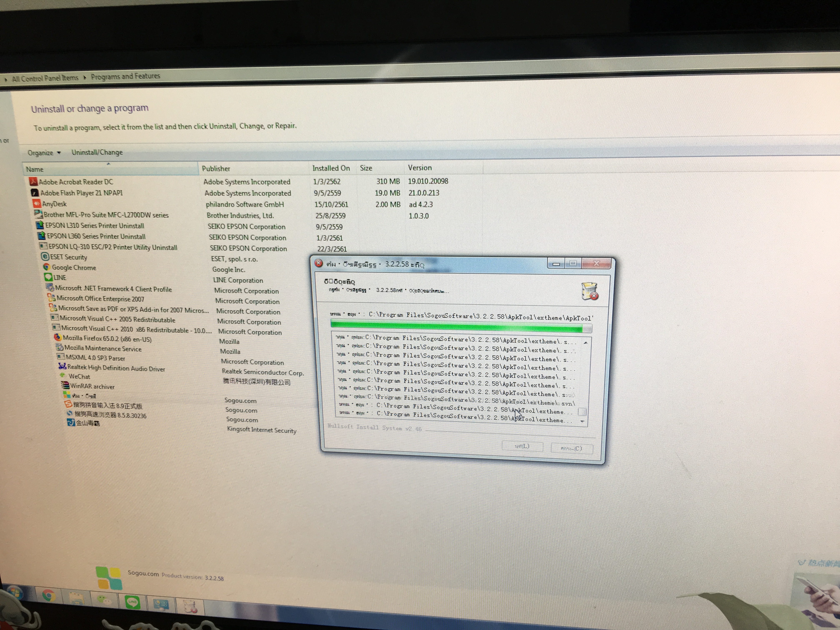Click the EPSON L360 Series Printer icon
The width and height of the screenshot is (840, 630).
[42, 235]
